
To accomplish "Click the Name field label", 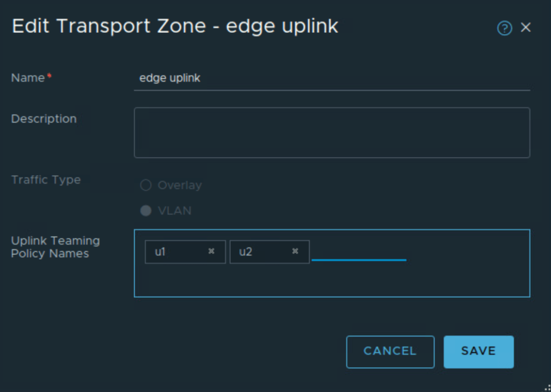I will (x=28, y=78).
